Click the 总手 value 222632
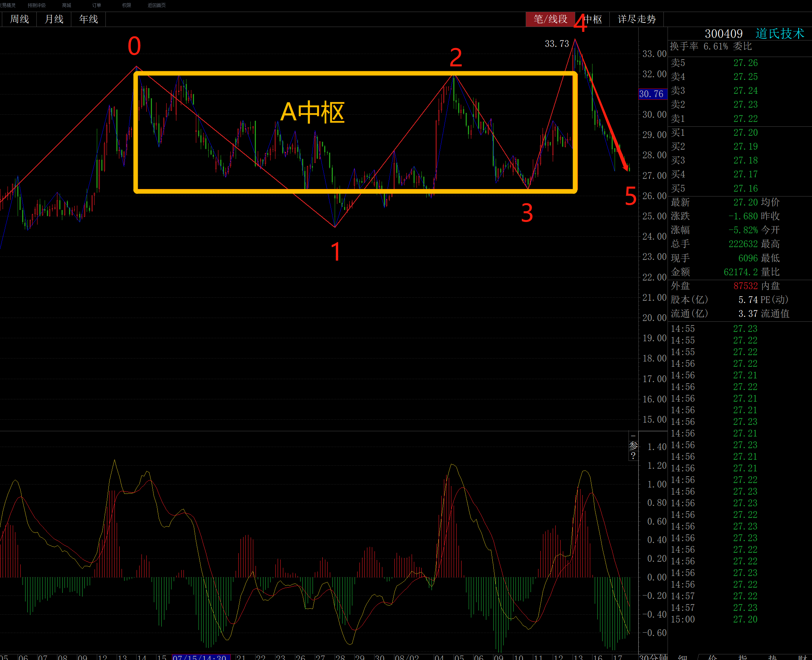The height and width of the screenshot is (660, 812). tap(743, 244)
